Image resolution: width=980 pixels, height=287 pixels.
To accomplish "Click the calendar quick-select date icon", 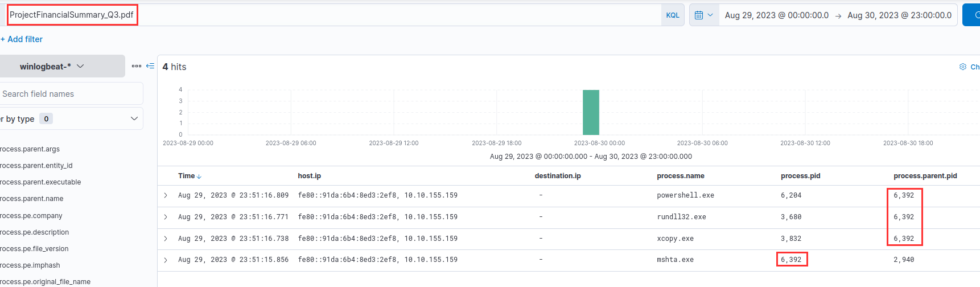I will [x=703, y=15].
